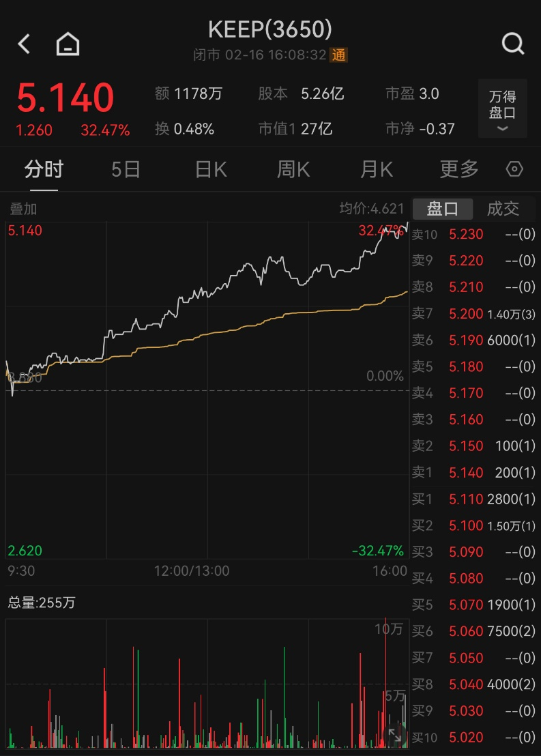Select the 卖3 5.160 ask row
541x756 pixels.
[x=473, y=420]
